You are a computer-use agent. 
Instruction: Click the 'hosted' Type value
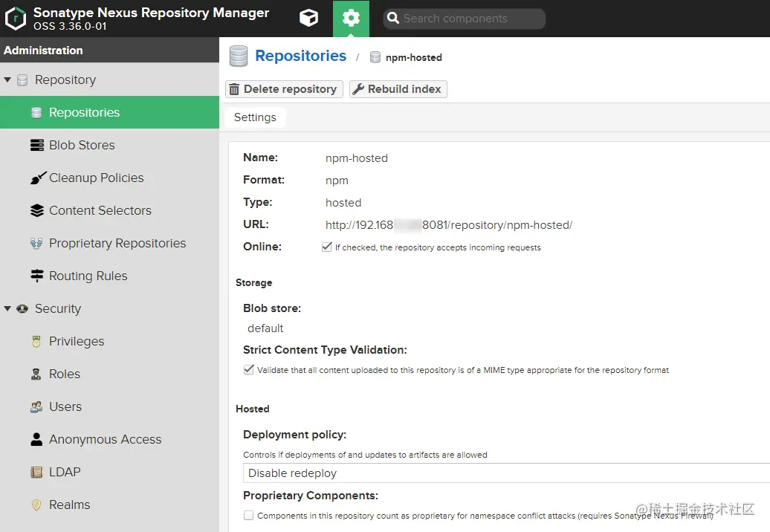343,203
